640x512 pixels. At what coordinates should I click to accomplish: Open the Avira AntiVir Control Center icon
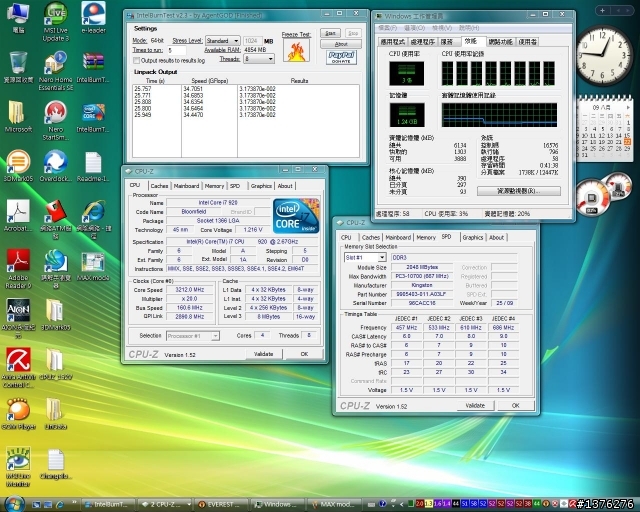(18, 367)
